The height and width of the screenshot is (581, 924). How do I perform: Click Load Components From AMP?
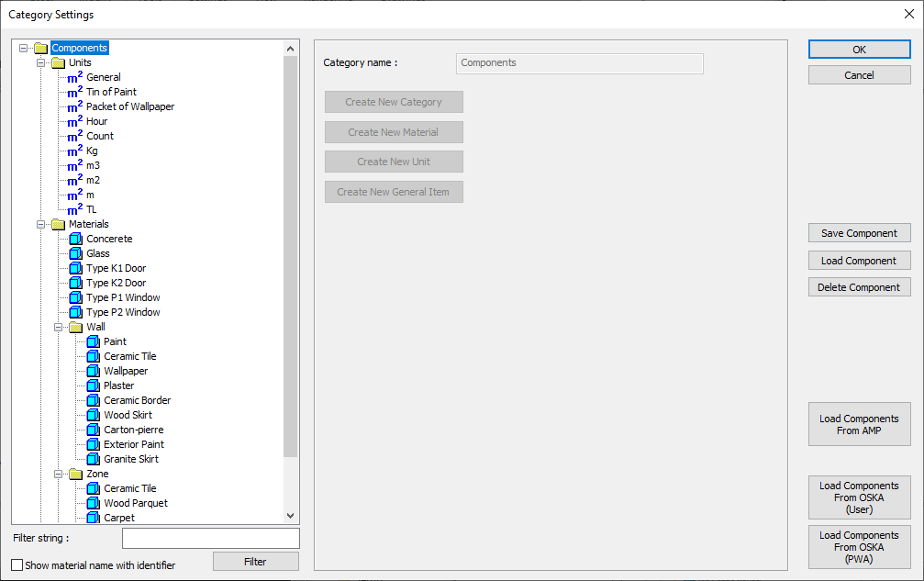859,424
